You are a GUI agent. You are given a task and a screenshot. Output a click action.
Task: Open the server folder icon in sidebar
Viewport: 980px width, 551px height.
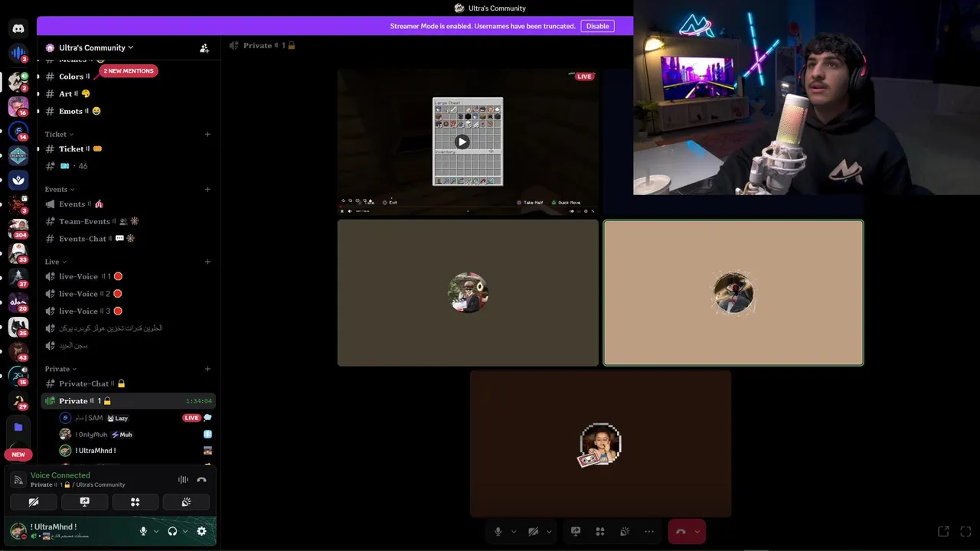tap(18, 427)
